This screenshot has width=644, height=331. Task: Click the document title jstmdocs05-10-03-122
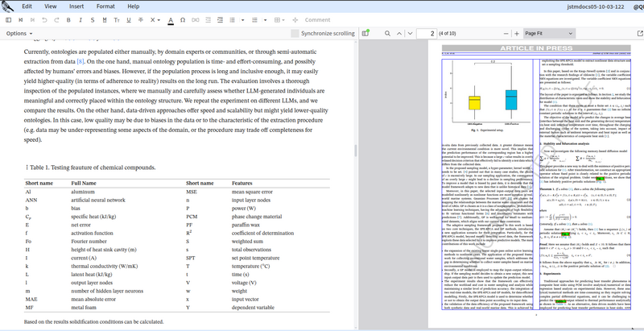coord(596,6)
